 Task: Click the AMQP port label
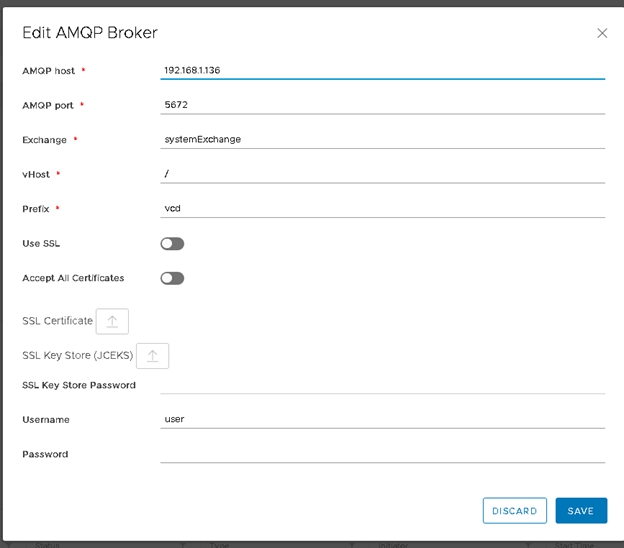click(48, 105)
